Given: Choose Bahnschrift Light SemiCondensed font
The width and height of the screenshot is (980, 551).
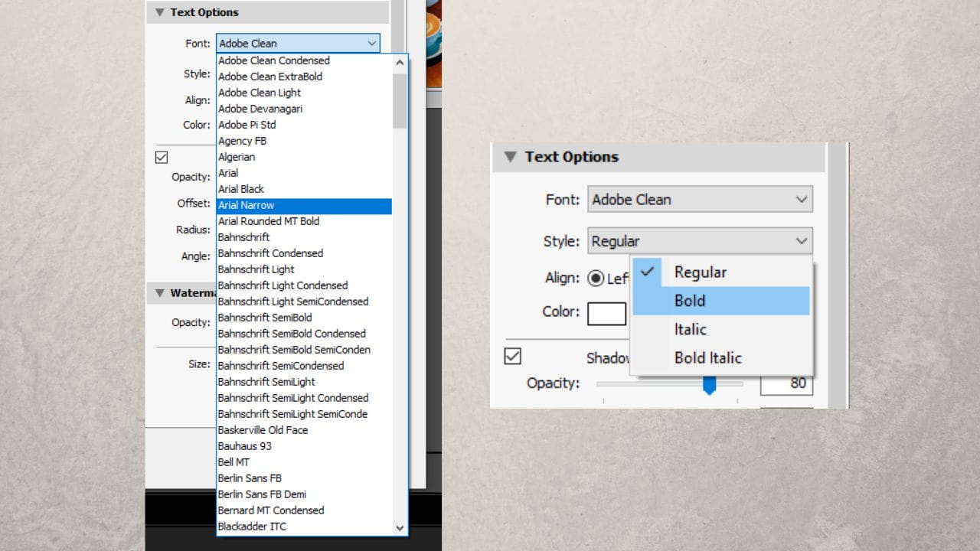Looking at the screenshot, I should (304, 302).
